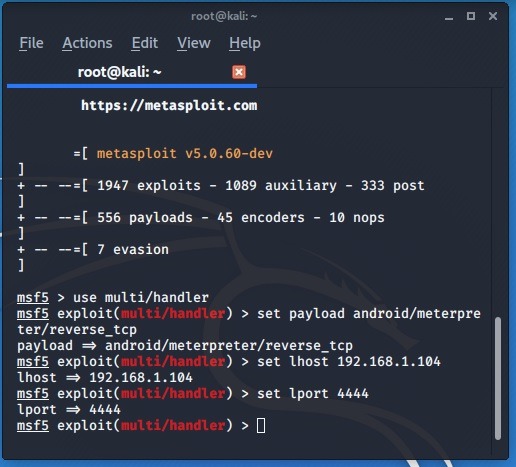Open the Actions menu
The image size is (516, 467).
(87, 43)
